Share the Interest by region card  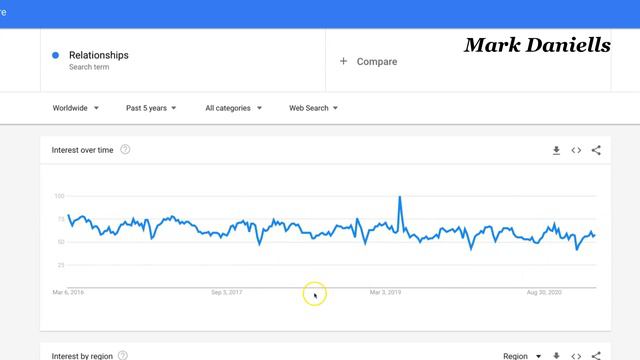pos(596,356)
